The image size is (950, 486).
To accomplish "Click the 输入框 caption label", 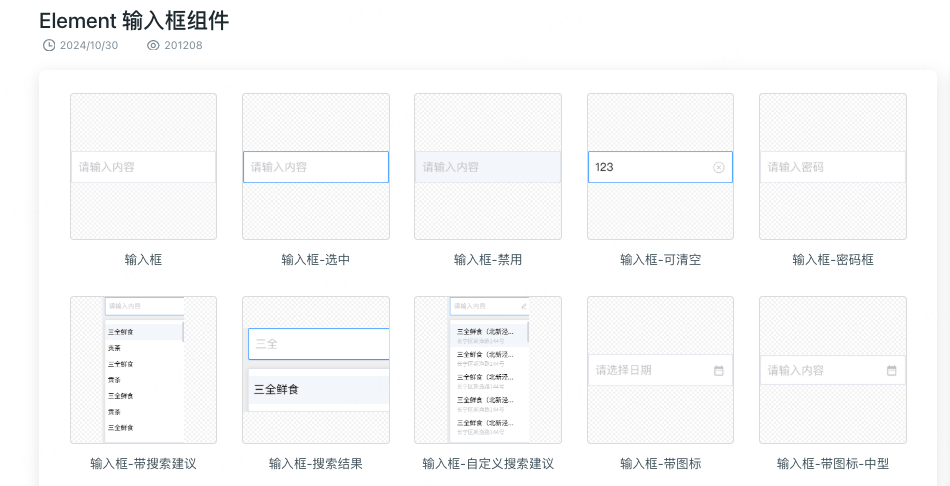I will [144, 260].
